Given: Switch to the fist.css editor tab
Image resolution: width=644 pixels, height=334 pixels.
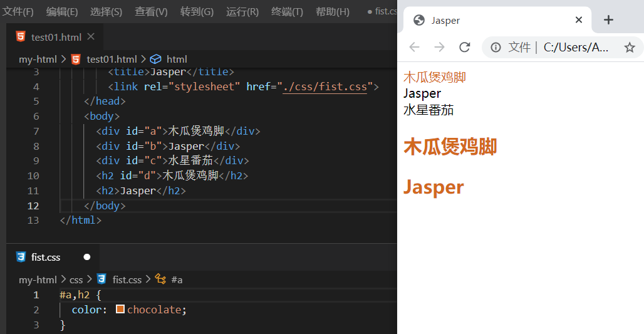Looking at the screenshot, I should tap(45, 257).
